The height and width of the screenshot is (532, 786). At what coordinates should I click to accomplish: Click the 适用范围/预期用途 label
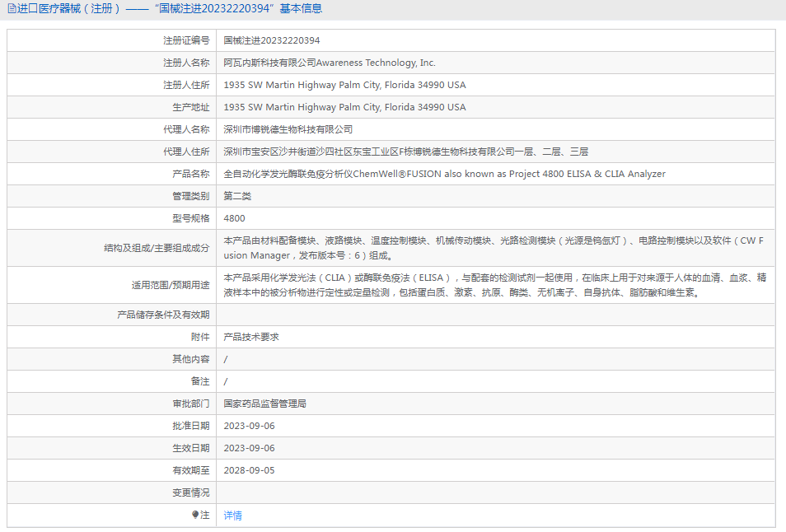171,285
